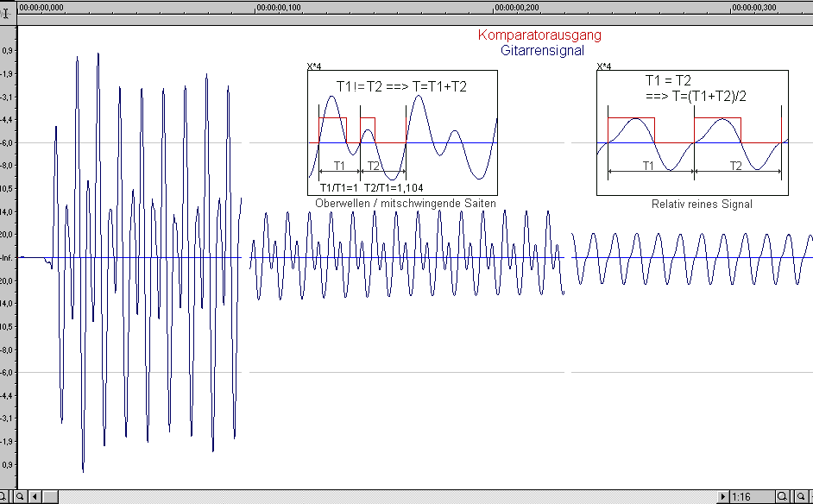The width and height of the screenshot is (813, 504).
Task: Click the T2 label in the Oberwellen box
Action: (x=374, y=166)
